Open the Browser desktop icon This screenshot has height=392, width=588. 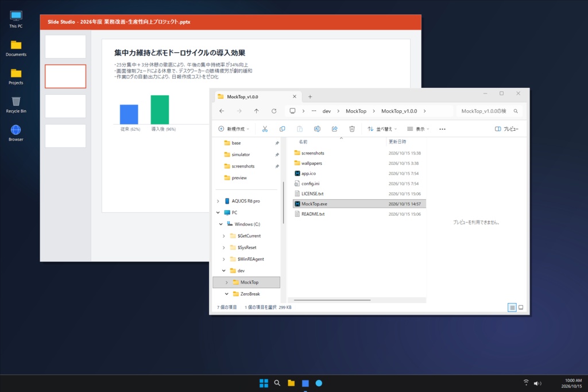coord(16,133)
